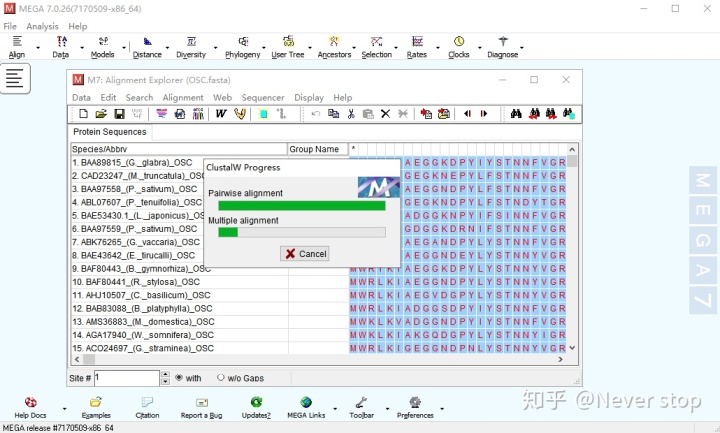The image size is (720, 433).
Task: Select the Protein Sequences tab
Action: point(110,132)
